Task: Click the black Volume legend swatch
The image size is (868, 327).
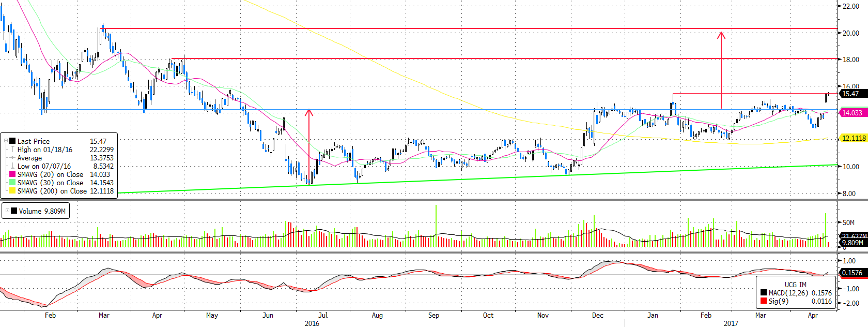Action: [x=14, y=211]
